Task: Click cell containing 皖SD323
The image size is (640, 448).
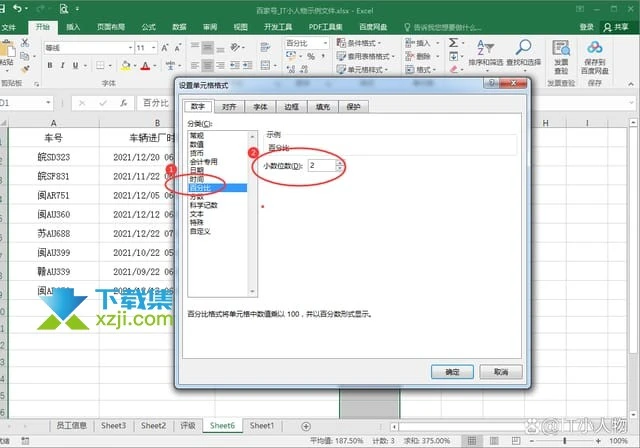Action: (x=53, y=157)
